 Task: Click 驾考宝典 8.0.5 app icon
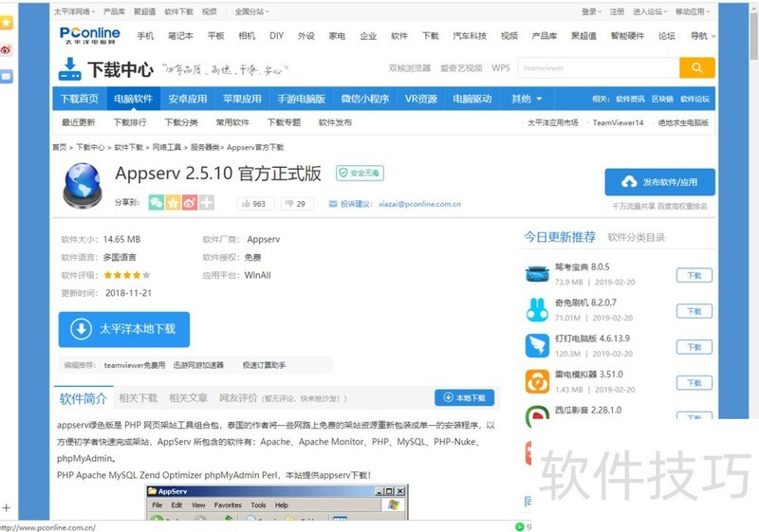coord(537,274)
